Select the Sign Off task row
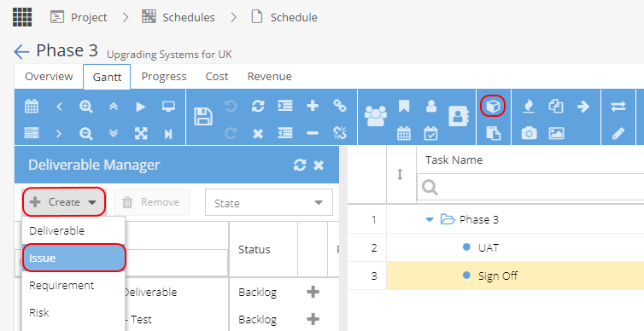Viewport: 644px width, 331px height. click(495, 276)
